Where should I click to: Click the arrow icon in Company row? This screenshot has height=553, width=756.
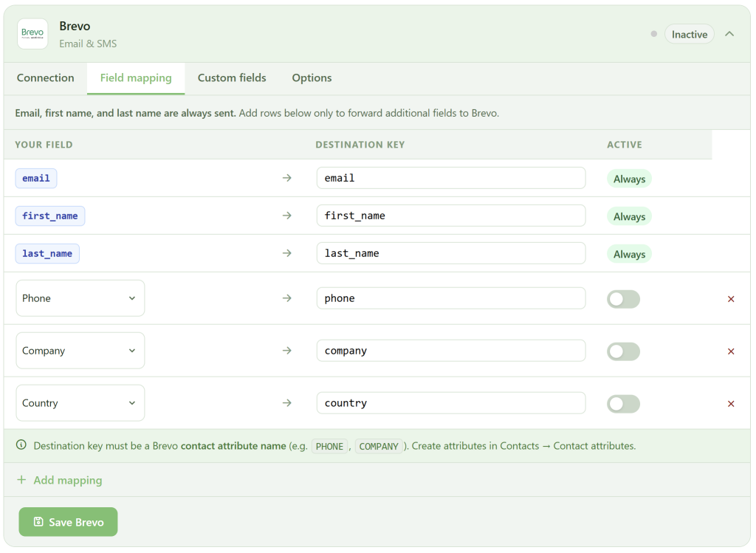point(287,351)
